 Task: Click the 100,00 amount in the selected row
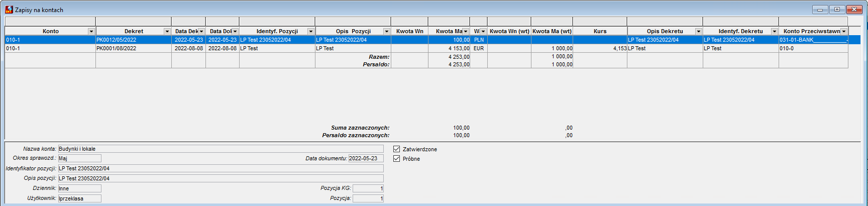449,40
